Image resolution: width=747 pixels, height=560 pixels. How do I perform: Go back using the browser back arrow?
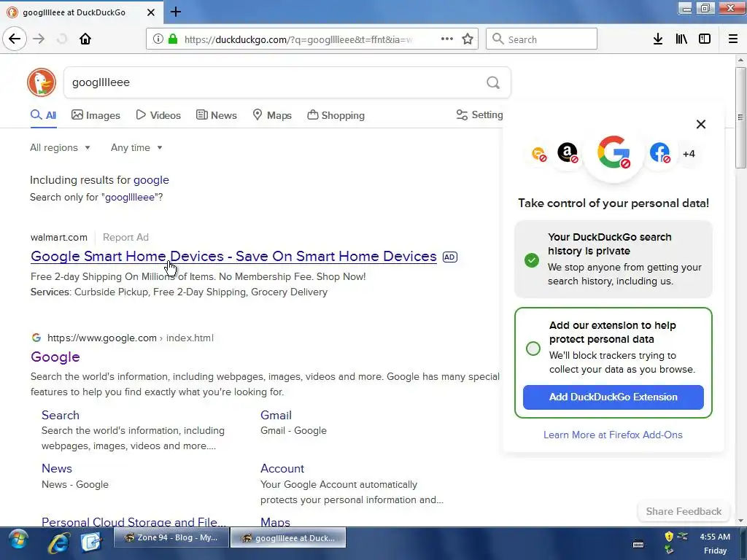(x=15, y=39)
